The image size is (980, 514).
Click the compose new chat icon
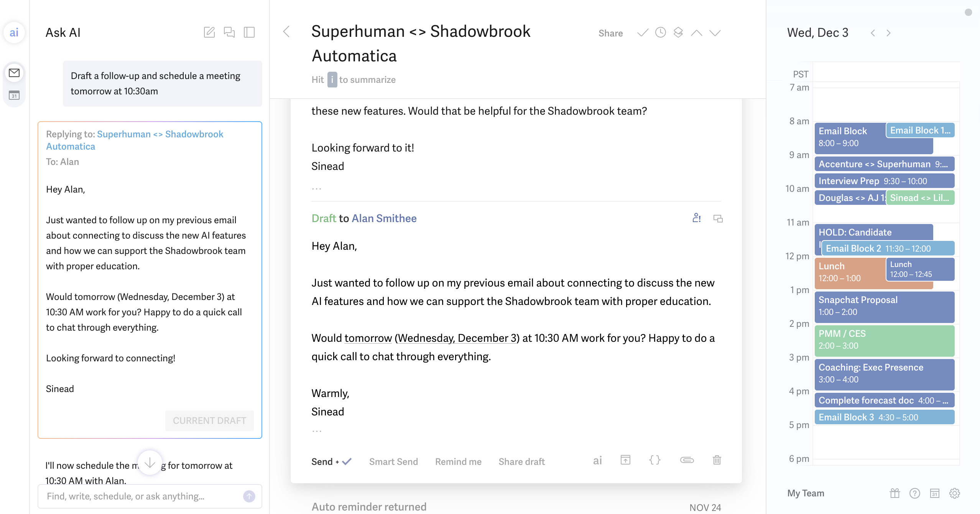[x=209, y=32]
